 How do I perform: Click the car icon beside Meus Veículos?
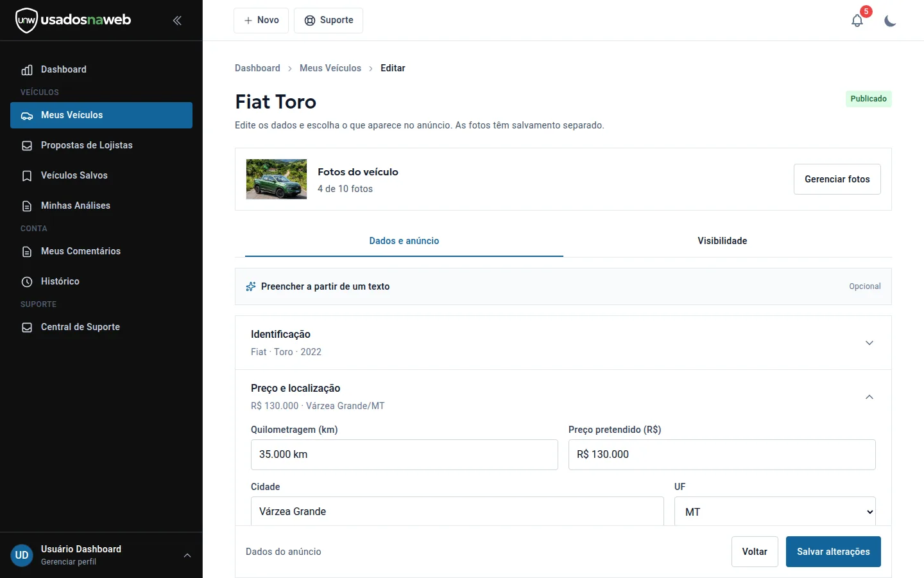tap(27, 116)
